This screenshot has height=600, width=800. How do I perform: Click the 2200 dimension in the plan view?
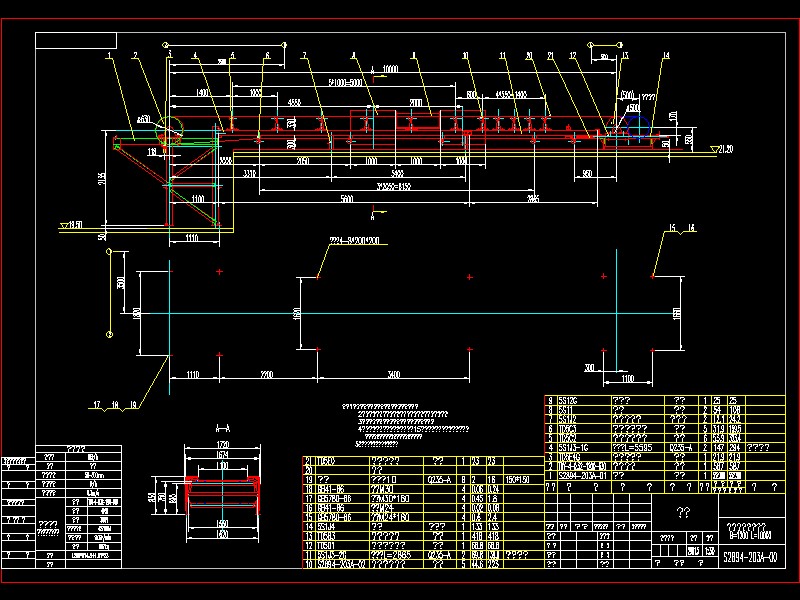pos(267,374)
